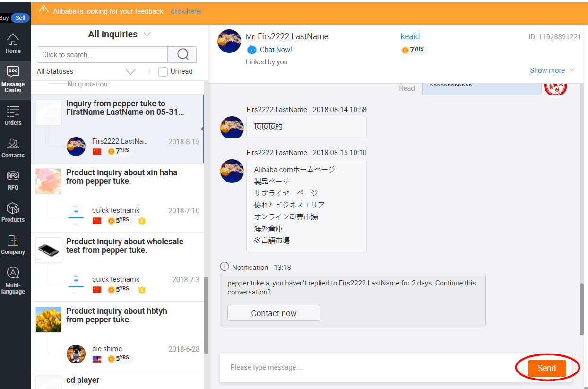588x389 pixels.
Task: Open product inquiry about hbtyh
Action: click(117, 337)
